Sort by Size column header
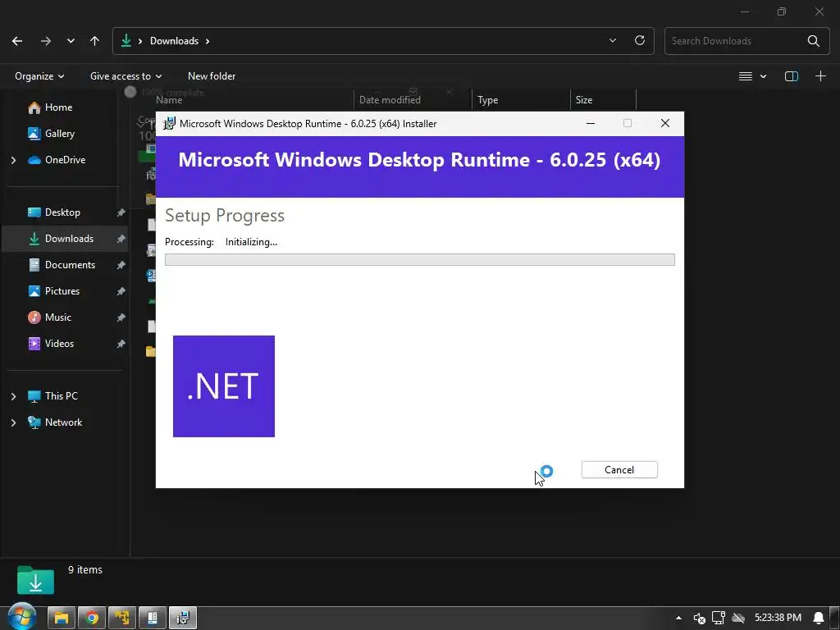This screenshot has width=840, height=630. pyautogui.click(x=584, y=99)
